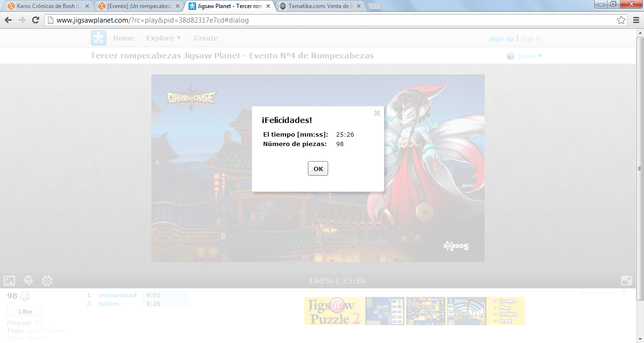This screenshot has height=343, width=644.
Task: Click the puzzle title heading
Action: pos(232,56)
